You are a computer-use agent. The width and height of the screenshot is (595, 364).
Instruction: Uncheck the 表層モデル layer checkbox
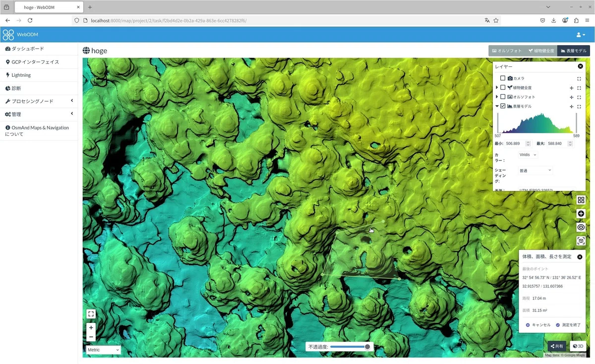(503, 106)
